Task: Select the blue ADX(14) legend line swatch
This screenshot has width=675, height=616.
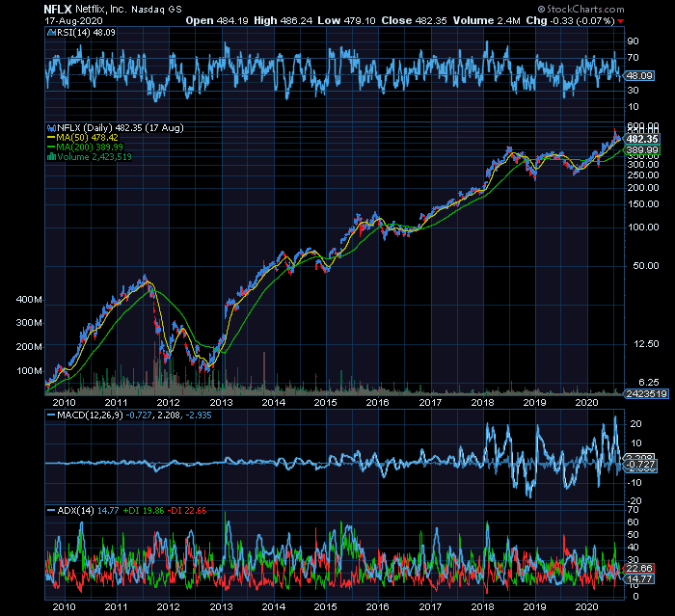Action: pos(51,511)
